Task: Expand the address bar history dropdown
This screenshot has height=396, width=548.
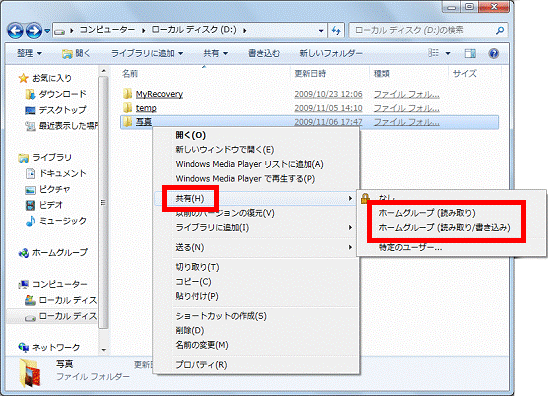Action: pos(321,31)
